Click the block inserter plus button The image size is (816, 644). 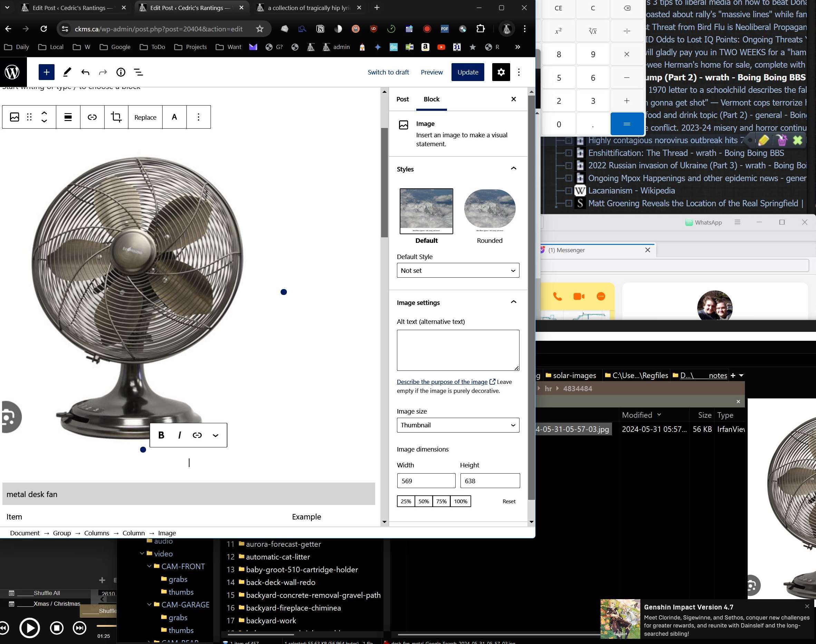pyautogui.click(x=46, y=72)
